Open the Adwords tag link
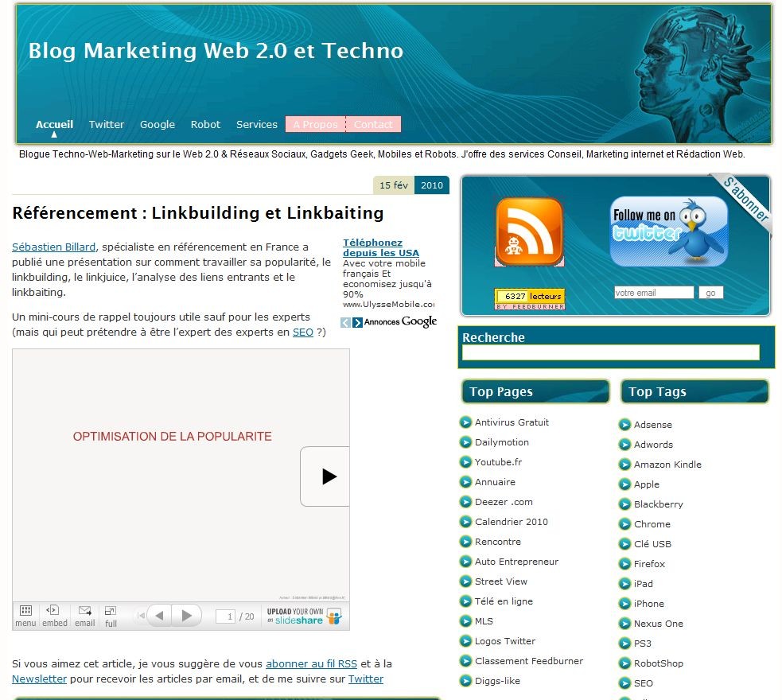 [x=653, y=445]
